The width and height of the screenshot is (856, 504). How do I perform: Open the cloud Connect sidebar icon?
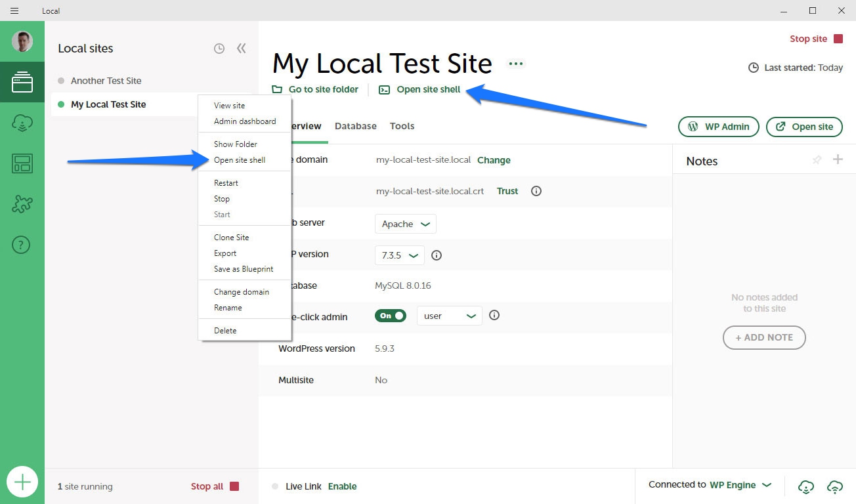coord(22,123)
